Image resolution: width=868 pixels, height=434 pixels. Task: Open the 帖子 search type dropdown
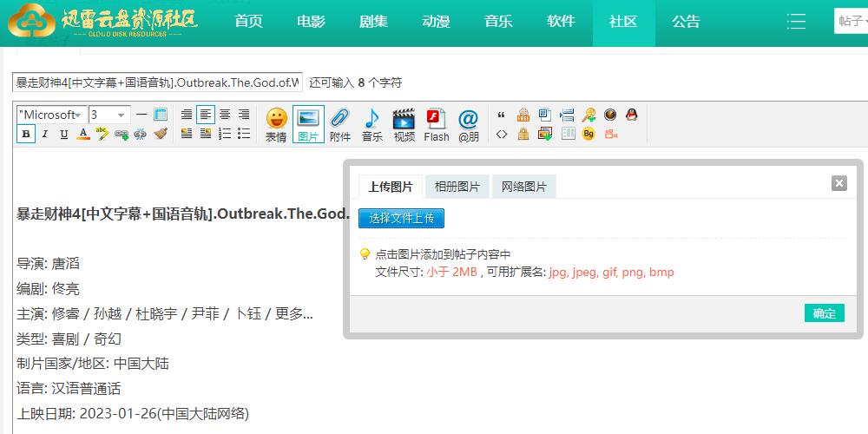(x=851, y=23)
